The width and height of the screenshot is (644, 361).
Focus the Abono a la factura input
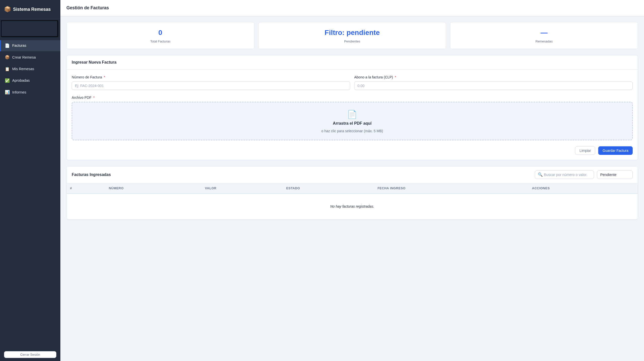[493, 86]
